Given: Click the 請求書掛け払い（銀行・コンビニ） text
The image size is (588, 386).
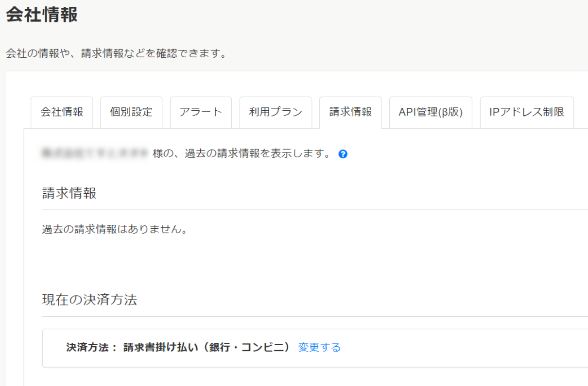Looking at the screenshot, I should (x=207, y=348).
